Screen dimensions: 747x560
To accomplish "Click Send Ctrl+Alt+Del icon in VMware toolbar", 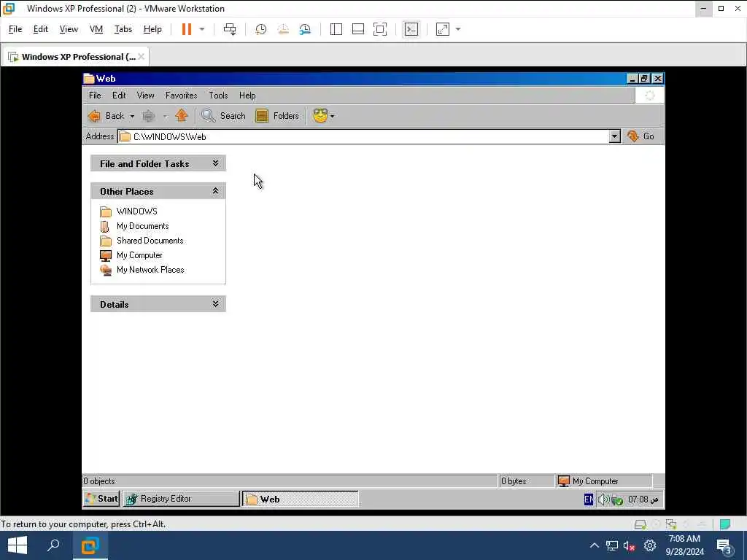I will click(x=230, y=29).
